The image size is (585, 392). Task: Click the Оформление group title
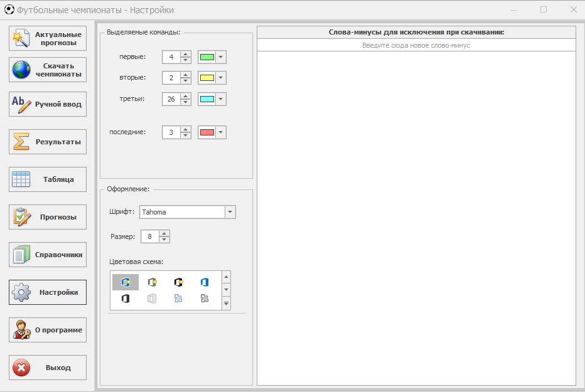(128, 189)
